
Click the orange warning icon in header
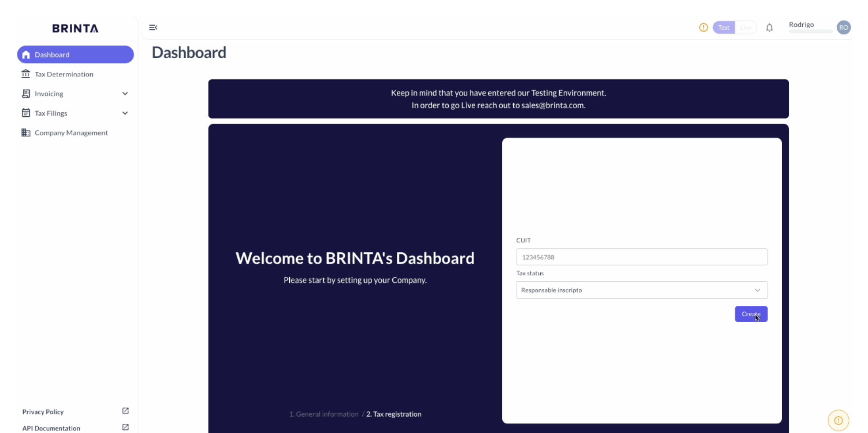coord(703,27)
